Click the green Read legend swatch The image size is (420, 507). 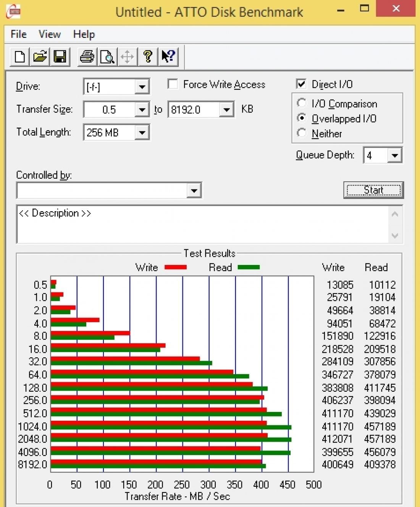pos(249,267)
